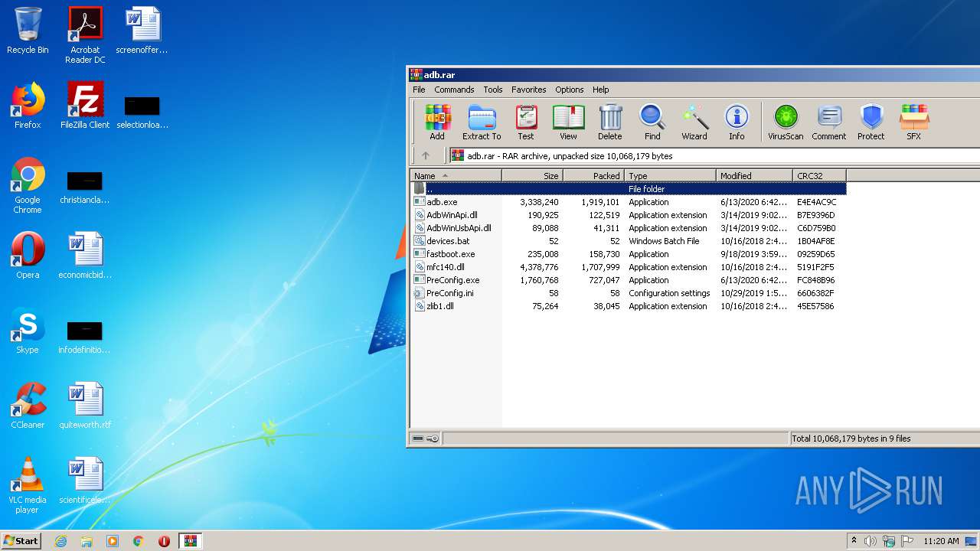
Task: Open the File menu
Action: pos(419,90)
